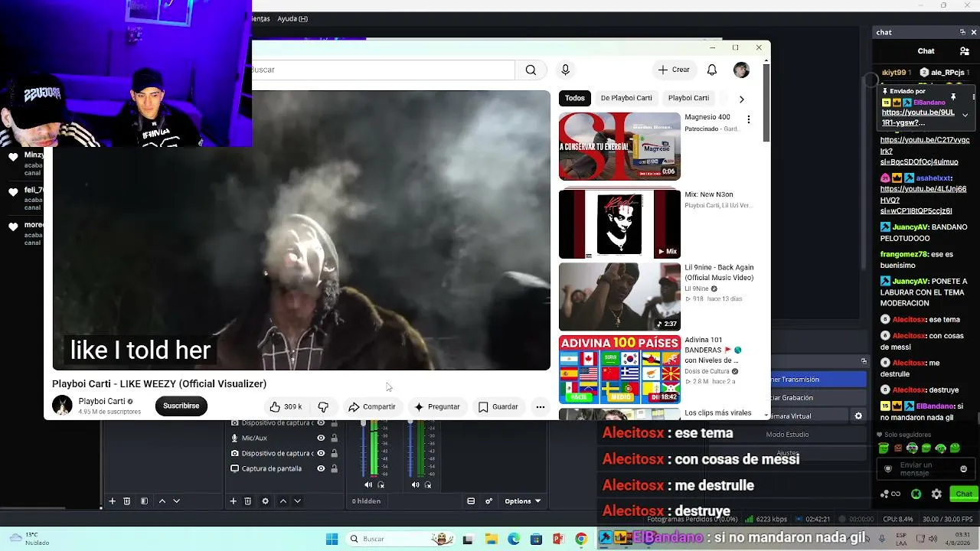
Task: Share the video with Compartir
Action: click(372, 407)
